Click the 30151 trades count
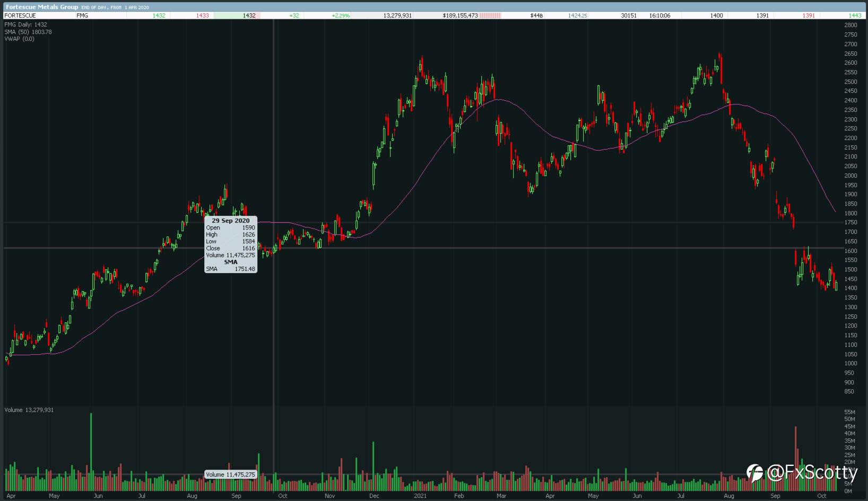Image resolution: width=868 pixels, height=501 pixels. (x=629, y=15)
